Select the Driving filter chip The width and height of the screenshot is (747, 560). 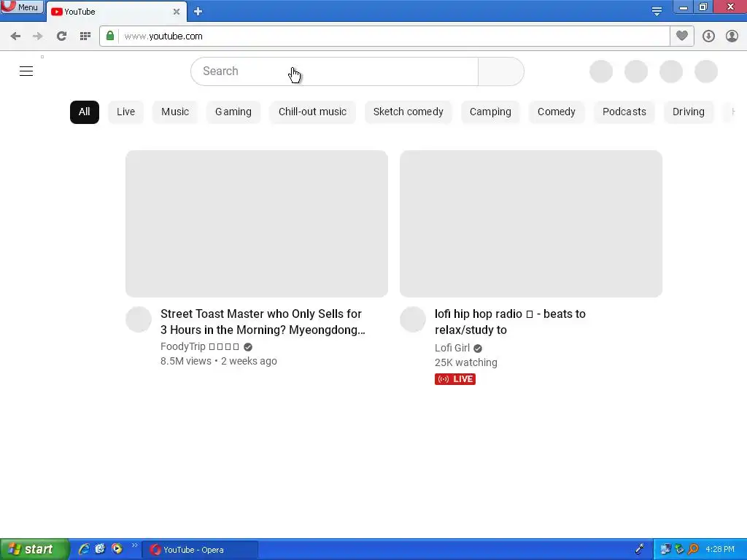689,112
